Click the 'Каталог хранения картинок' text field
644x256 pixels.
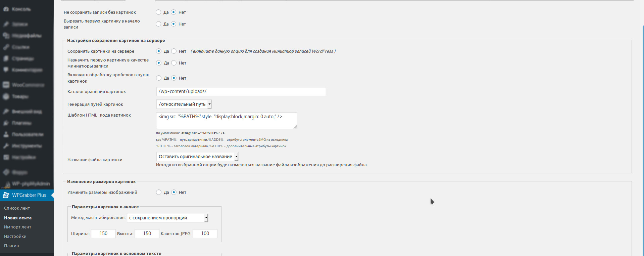(x=241, y=91)
